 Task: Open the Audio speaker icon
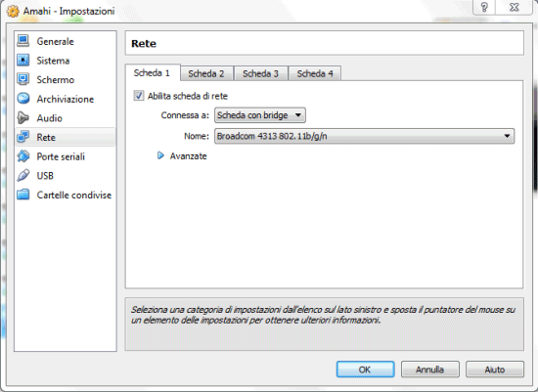click(x=23, y=117)
